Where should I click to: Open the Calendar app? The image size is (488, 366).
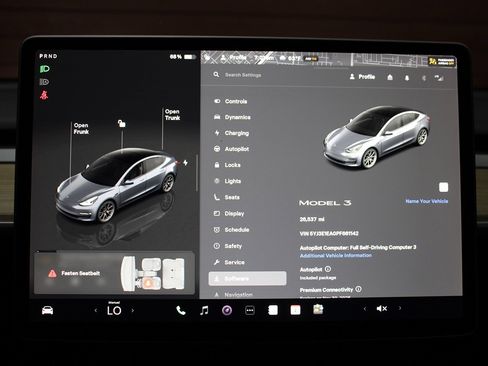click(295, 310)
